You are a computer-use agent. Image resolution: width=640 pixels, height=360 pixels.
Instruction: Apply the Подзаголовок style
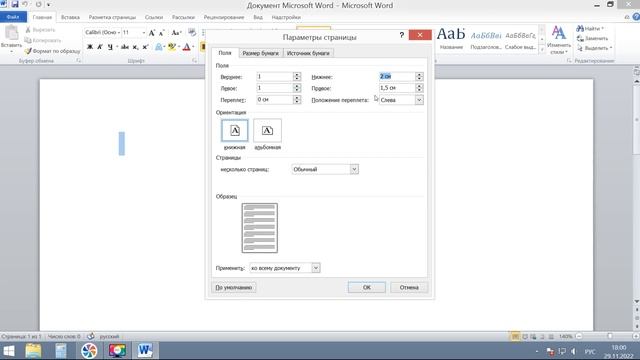point(485,38)
